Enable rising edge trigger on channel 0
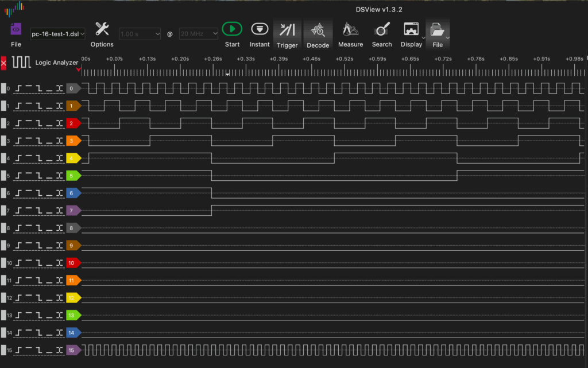The height and width of the screenshot is (368, 588). [20, 88]
